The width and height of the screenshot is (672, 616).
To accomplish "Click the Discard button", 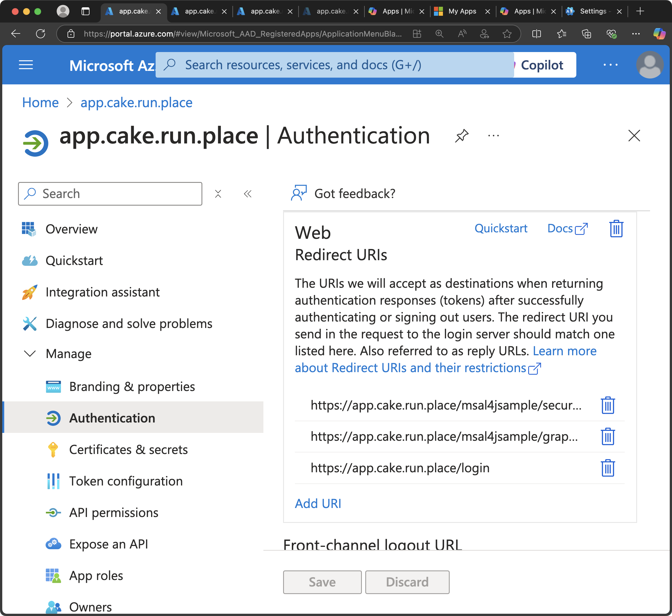I will (x=407, y=582).
